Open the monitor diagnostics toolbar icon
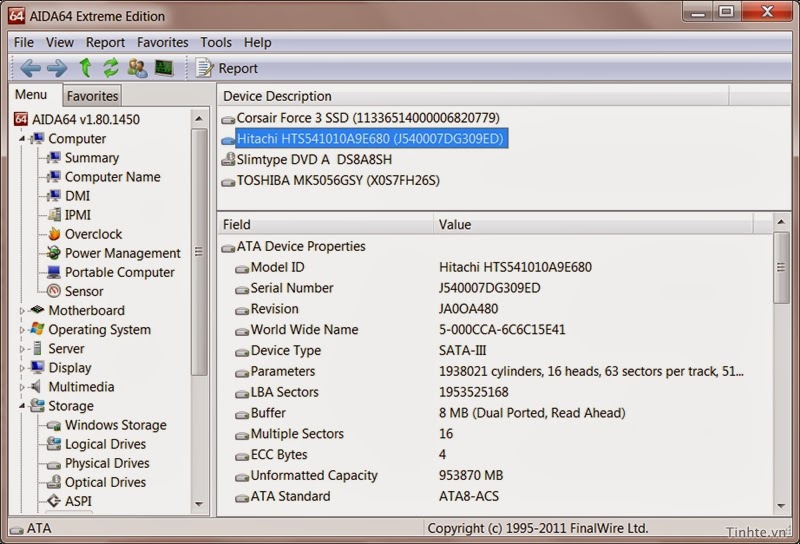Image resolution: width=800 pixels, height=544 pixels. (x=164, y=68)
